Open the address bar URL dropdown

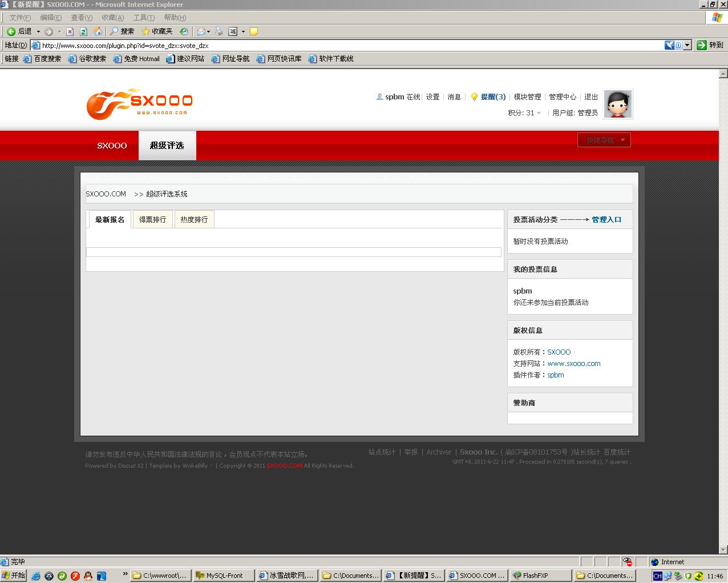click(687, 45)
